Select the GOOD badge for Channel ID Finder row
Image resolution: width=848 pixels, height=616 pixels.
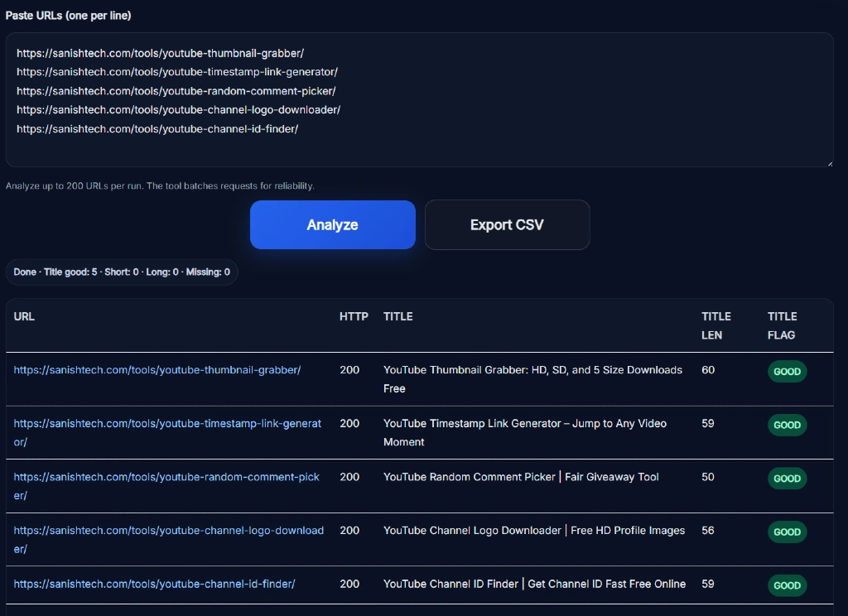(x=786, y=585)
